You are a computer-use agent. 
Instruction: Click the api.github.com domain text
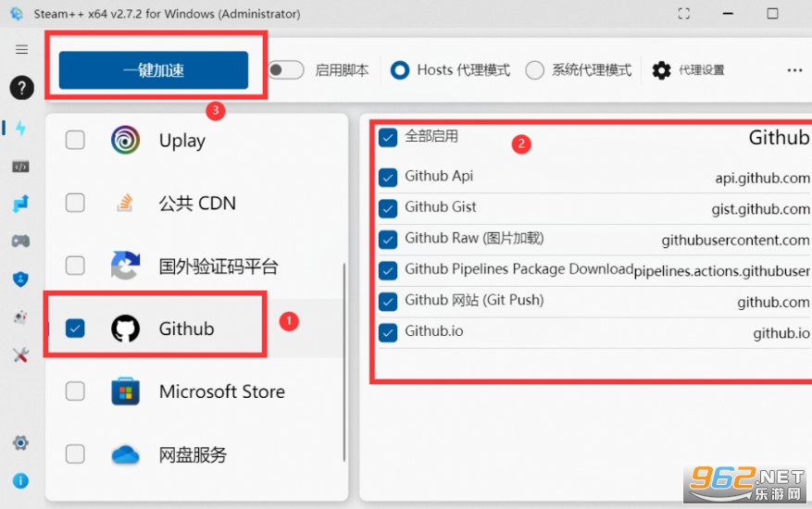[762, 178]
